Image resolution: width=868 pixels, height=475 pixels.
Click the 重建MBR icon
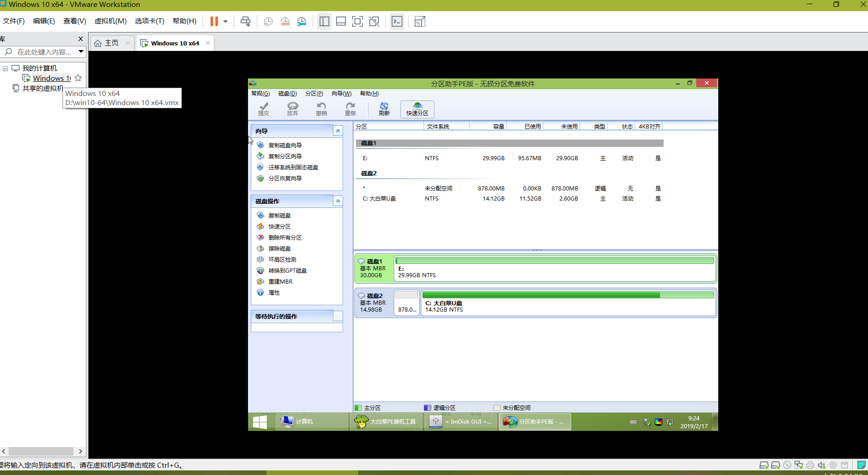click(260, 281)
